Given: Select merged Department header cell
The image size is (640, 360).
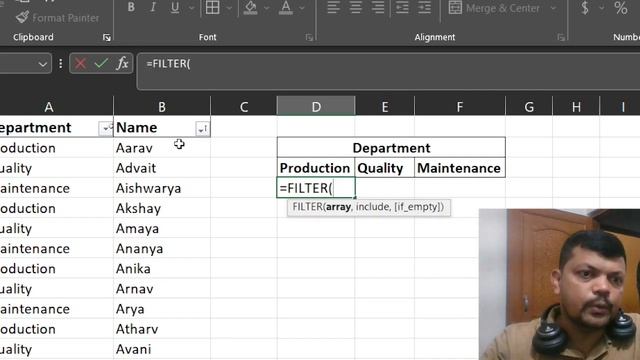Looking at the screenshot, I should pyautogui.click(x=391, y=148).
